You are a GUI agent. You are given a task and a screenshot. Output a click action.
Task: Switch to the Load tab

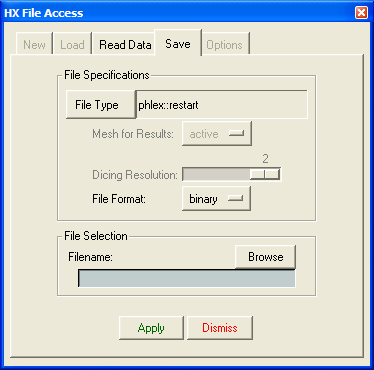click(72, 44)
